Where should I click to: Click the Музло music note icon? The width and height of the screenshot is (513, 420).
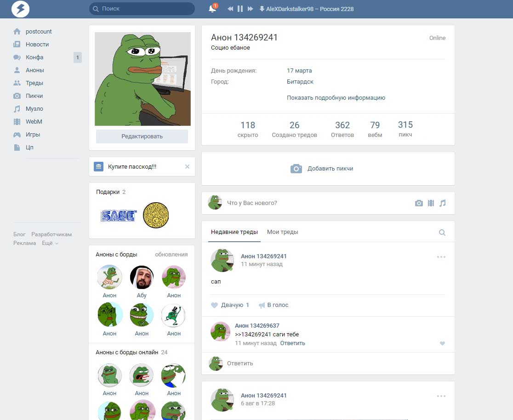click(17, 109)
